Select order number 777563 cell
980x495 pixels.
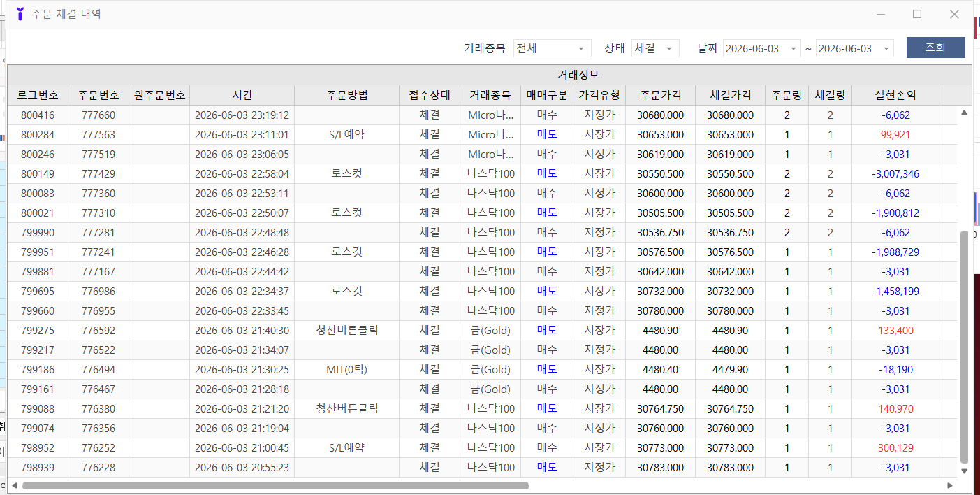(x=98, y=135)
